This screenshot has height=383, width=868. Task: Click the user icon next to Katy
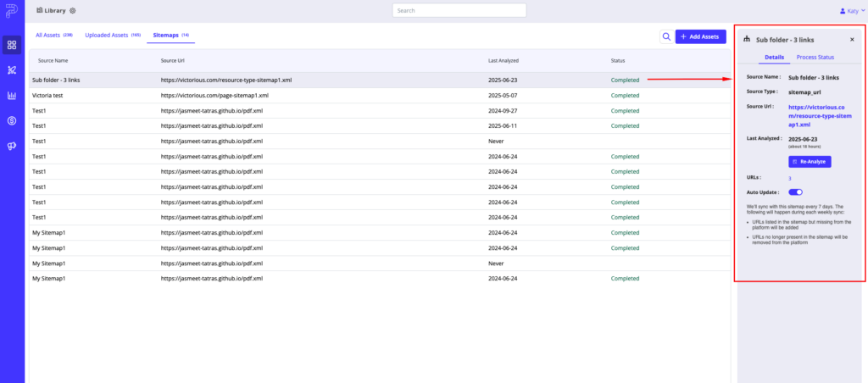(x=843, y=10)
